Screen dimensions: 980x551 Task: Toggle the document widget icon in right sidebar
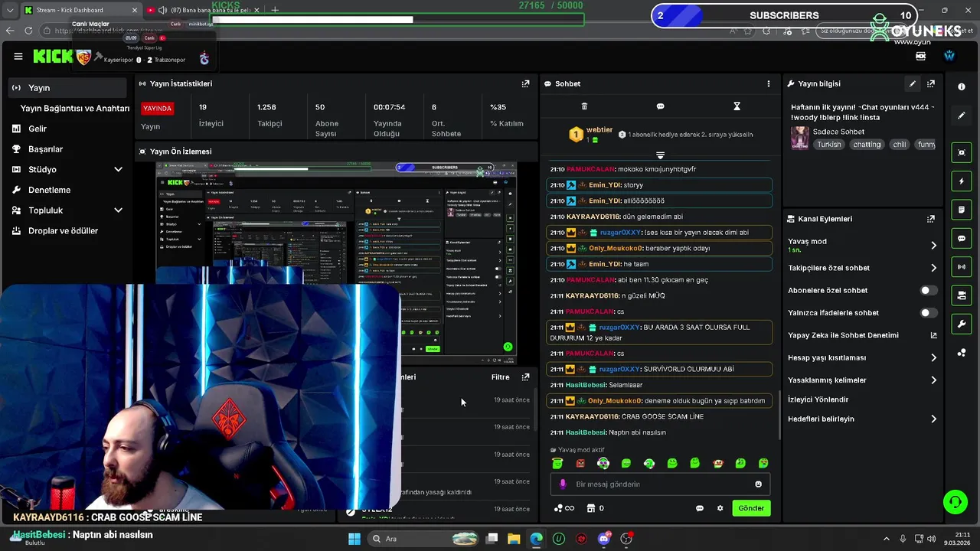coord(962,210)
